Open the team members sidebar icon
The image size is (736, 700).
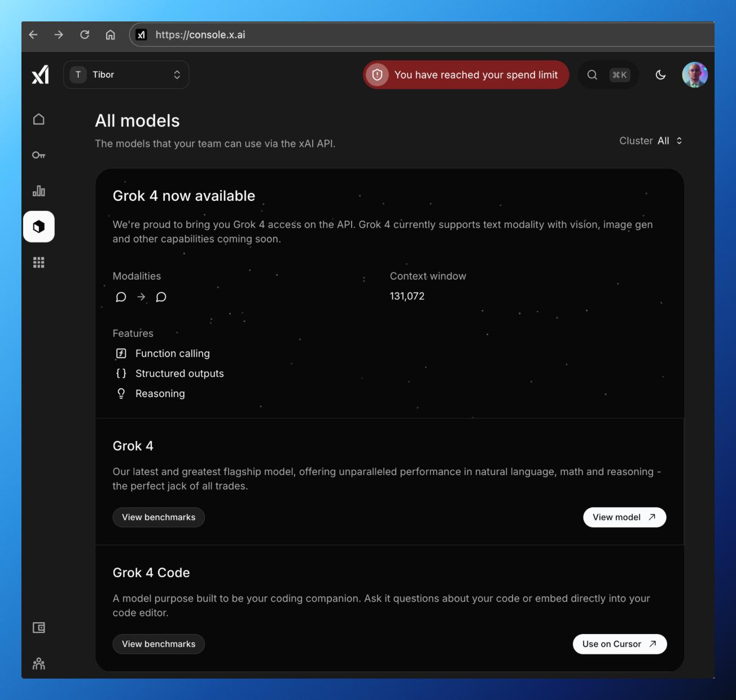(x=39, y=663)
